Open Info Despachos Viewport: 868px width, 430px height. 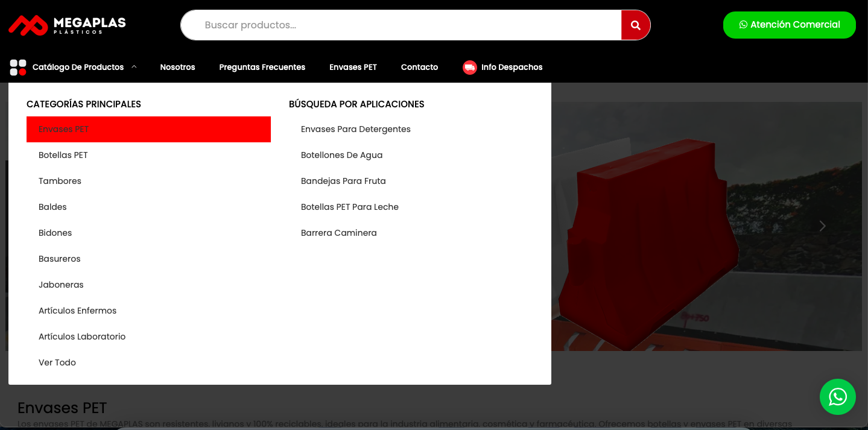point(512,68)
